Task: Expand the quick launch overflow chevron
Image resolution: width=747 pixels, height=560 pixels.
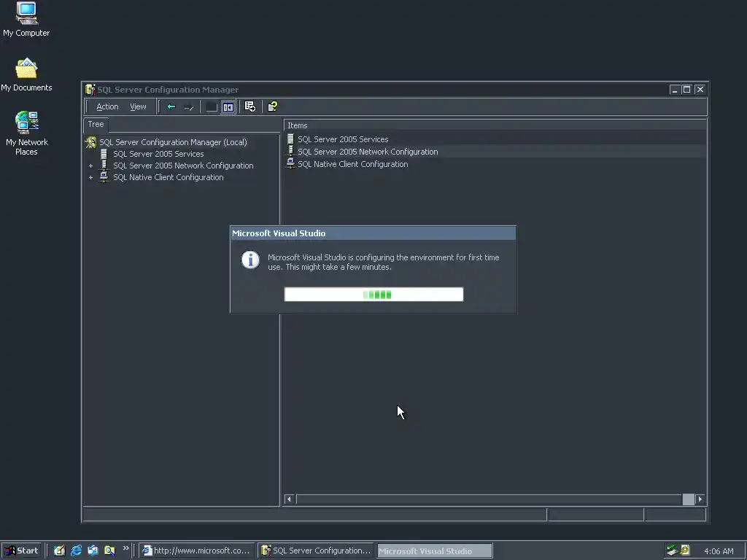Action: [125, 548]
